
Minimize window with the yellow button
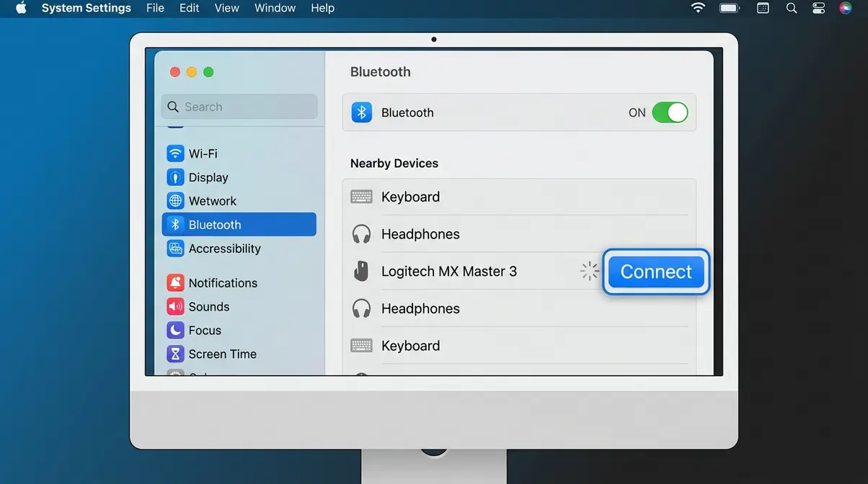[192, 72]
